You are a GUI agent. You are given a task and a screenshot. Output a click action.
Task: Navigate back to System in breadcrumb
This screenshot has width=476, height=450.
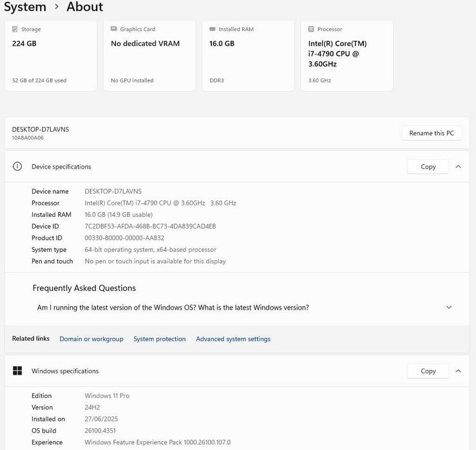coord(25,7)
